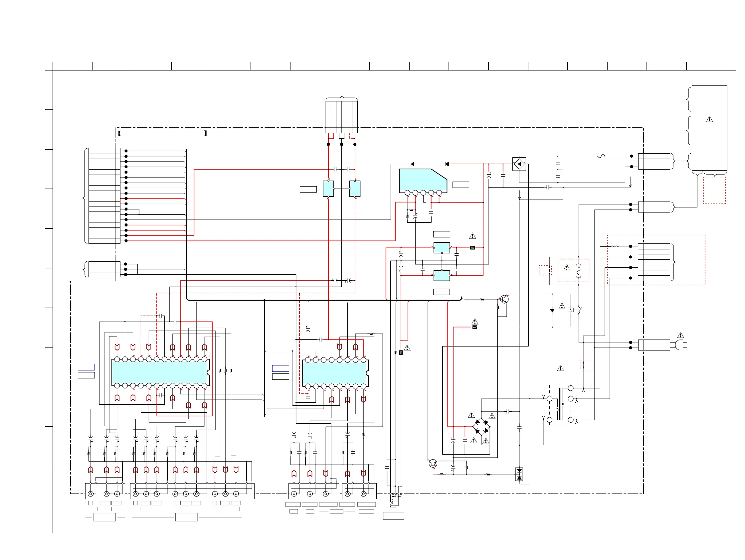Click the leftmost RCA jack at the bottom
745x560 pixels.
(91, 494)
